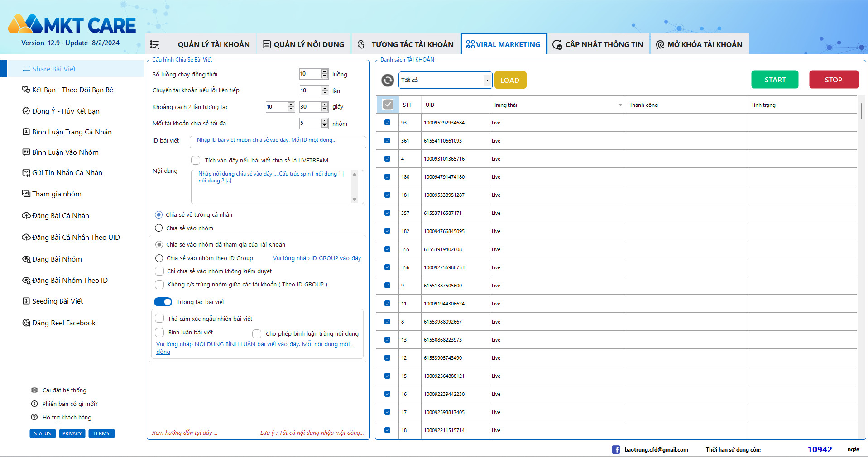Select Chia sẻ vào nhóm radio option

[159, 228]
